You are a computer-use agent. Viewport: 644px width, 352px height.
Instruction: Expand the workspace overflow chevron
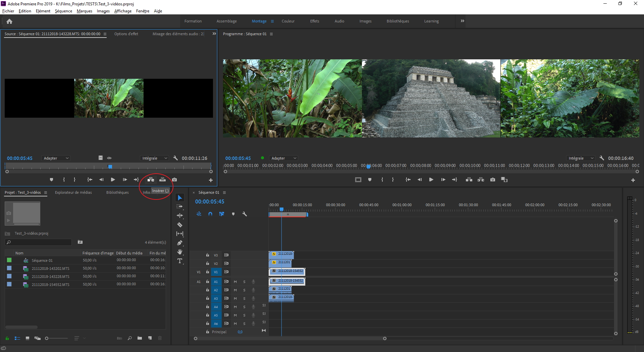coord(463,21)
